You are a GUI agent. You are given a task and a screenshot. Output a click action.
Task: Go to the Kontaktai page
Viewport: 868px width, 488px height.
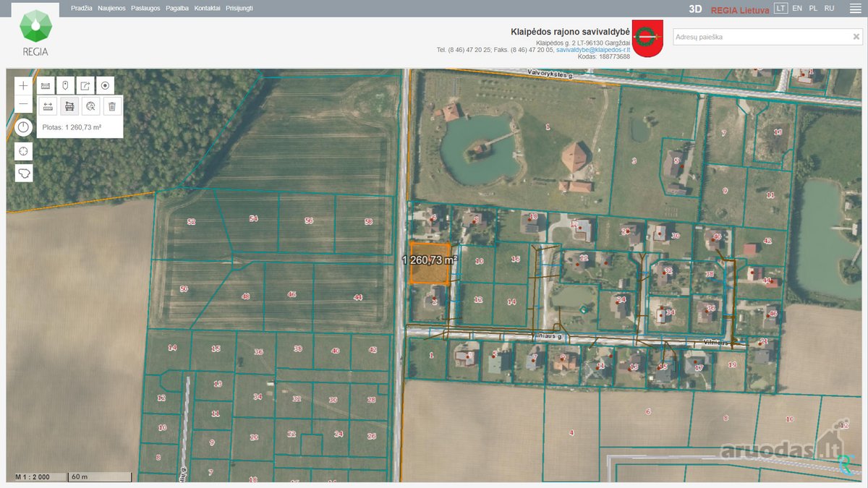[x=207, y=8]
